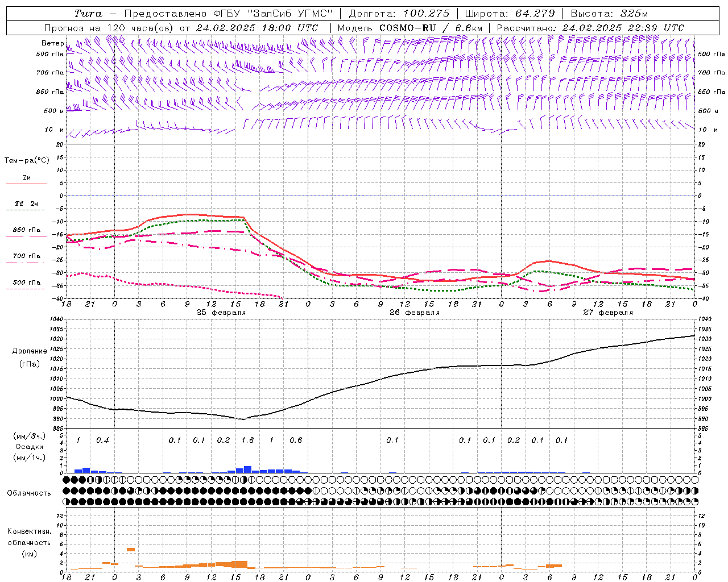Click the "Рассчитано: 24.02.2025 22:39 UTC" timestamp
Image resolution: width=728 pixels, height=582 pixels.
tap(590, 28)
